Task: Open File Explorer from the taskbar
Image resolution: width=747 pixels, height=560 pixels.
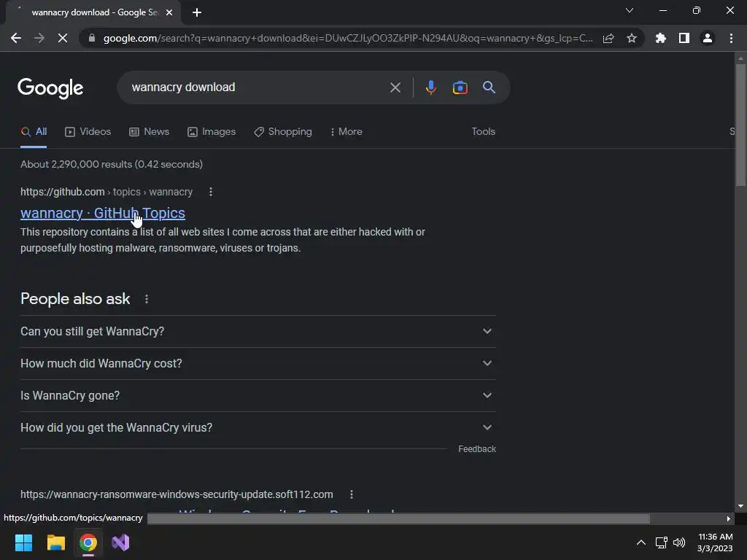Action: (x=55, y=542)
